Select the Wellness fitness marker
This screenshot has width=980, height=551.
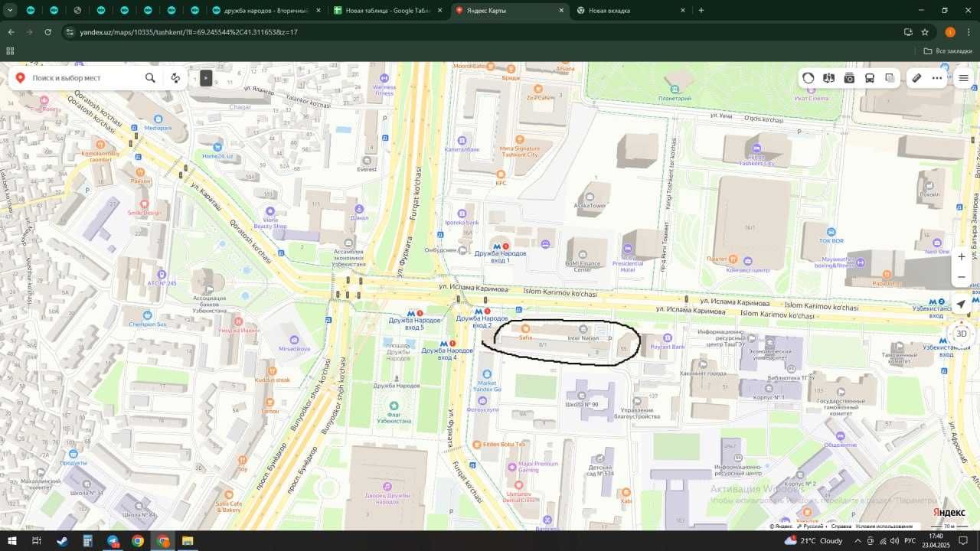[384, 78]
